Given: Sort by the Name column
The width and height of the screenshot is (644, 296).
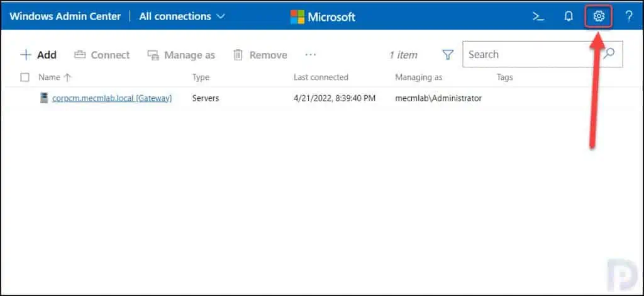Looking at the screenshot, I should [x=55, y=77].
